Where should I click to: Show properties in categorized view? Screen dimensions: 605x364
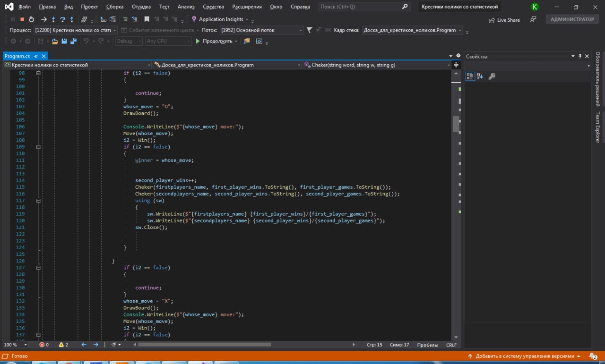coord(470,76)
